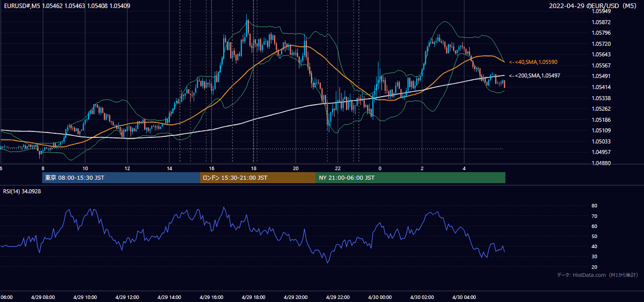
Task: Click RSI scale value 40
Action: tap(594, 247)
